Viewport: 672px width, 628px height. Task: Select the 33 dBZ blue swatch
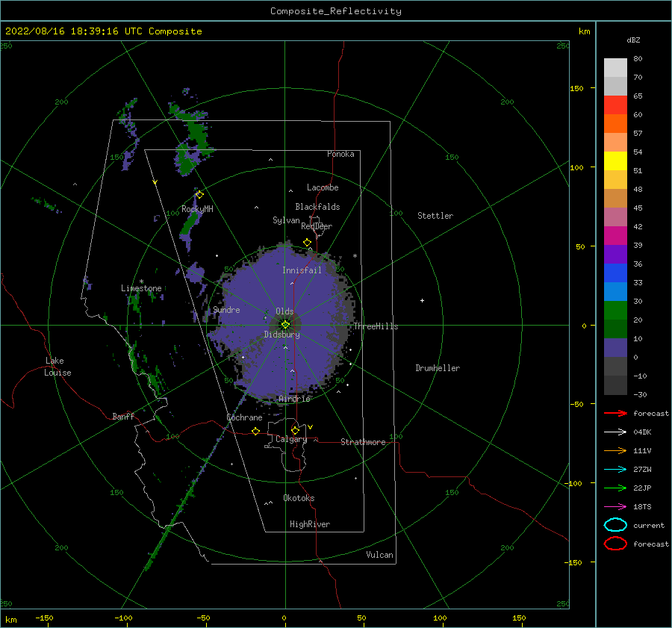point(615,291)
